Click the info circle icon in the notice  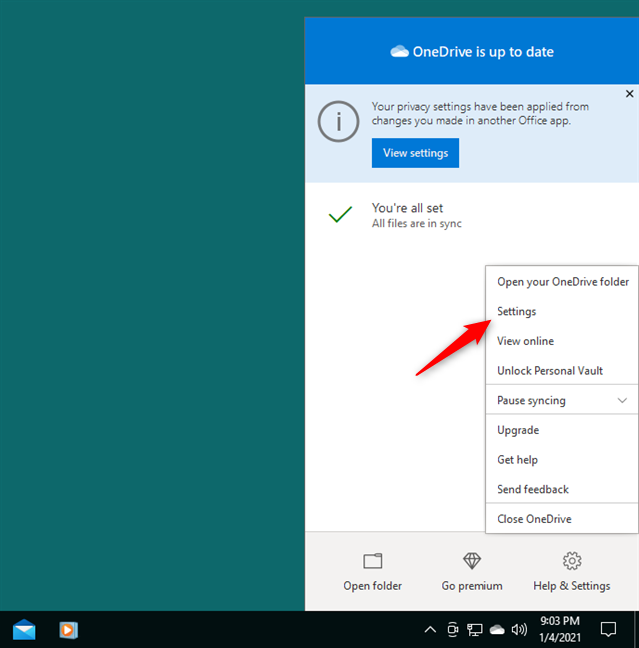pyautogui.click(x=338, y=122)
